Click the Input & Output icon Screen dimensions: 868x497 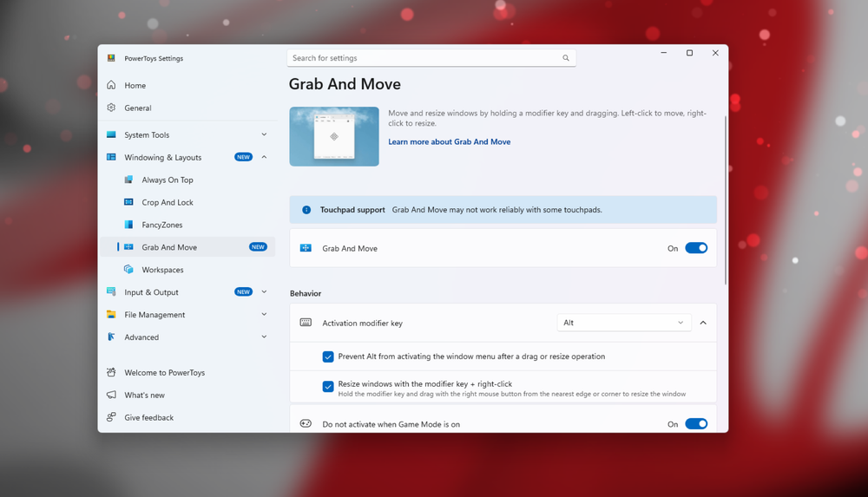111,291
